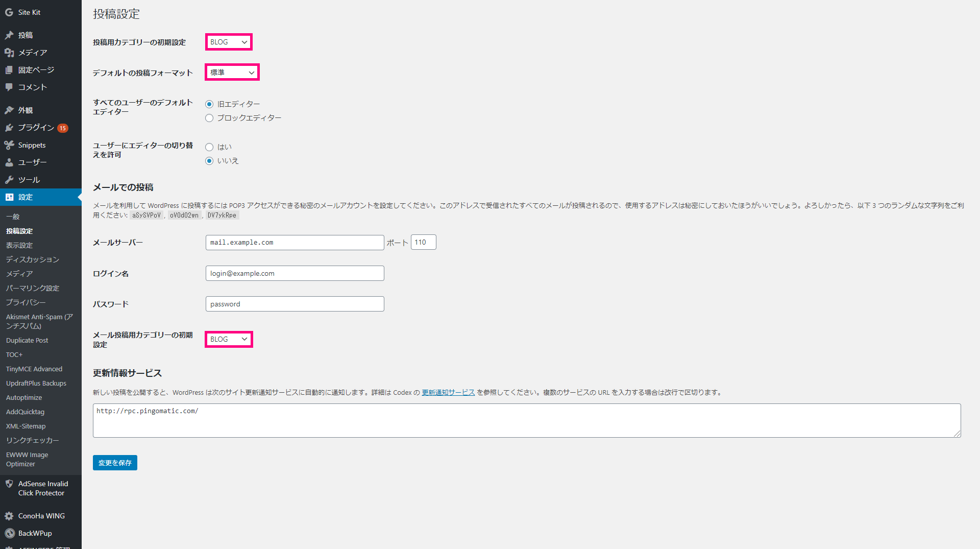980x549 pixels.
Task: Click the update services URL textarea
Action: (x=527, y=420)
